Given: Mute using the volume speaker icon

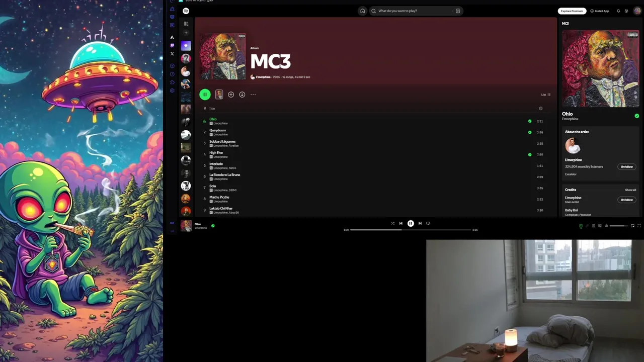Looking at the screenshot, I should 606,226.
